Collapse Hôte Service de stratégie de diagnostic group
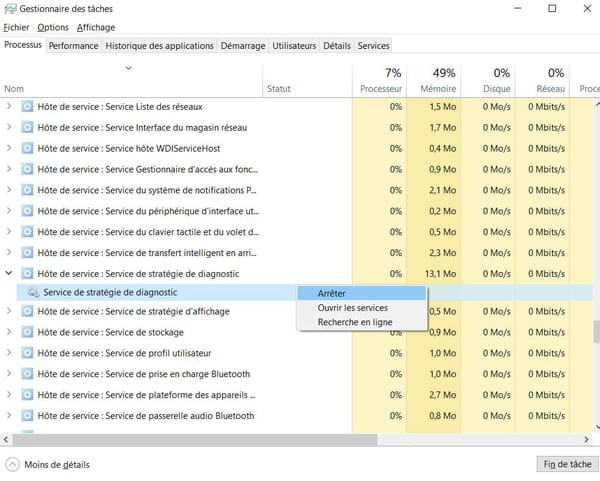The image size is (600, 481). pos(9,273)
